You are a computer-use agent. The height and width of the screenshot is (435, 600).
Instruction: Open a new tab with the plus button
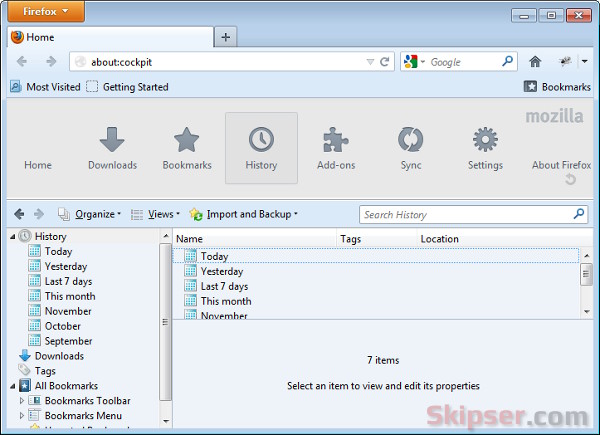point(226,37)
